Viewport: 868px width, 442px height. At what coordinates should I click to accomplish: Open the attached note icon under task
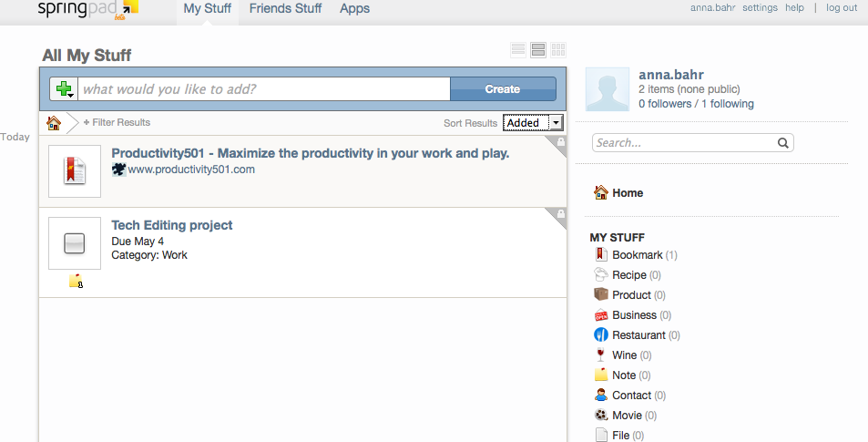coord(76,282)
